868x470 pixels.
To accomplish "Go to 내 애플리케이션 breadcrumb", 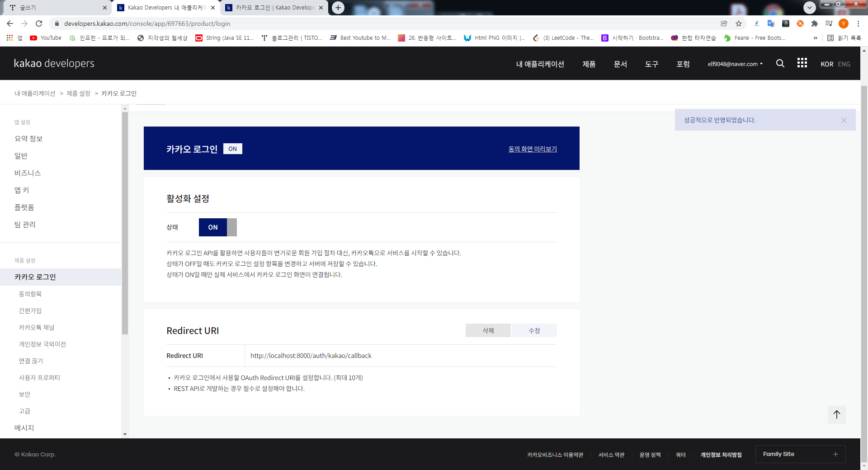I will 35,93.
